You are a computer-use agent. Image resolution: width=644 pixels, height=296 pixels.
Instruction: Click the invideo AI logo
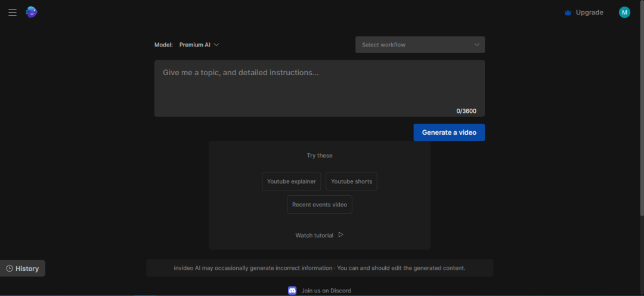click(x=32, y=12)
